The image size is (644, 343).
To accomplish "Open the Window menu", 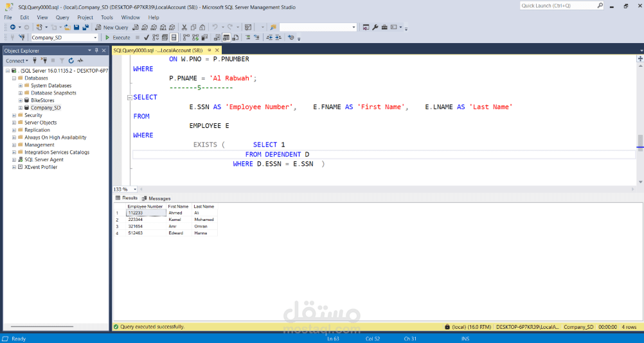I will [130, 17].
